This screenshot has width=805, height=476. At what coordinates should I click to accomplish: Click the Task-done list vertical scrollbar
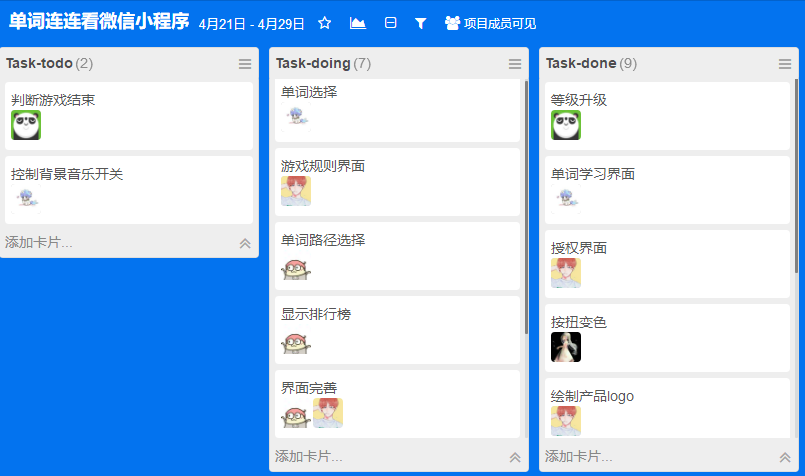[796, 178]
